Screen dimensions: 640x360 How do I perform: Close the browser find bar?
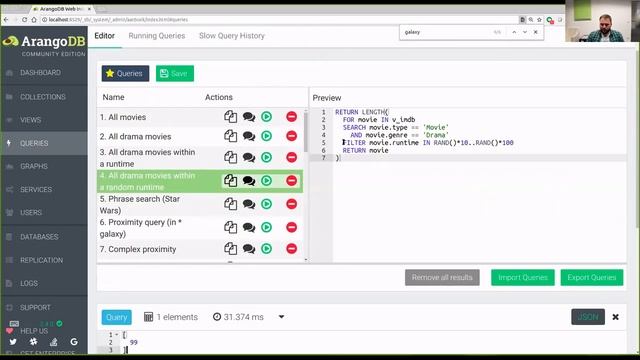(x=536, y=32)
